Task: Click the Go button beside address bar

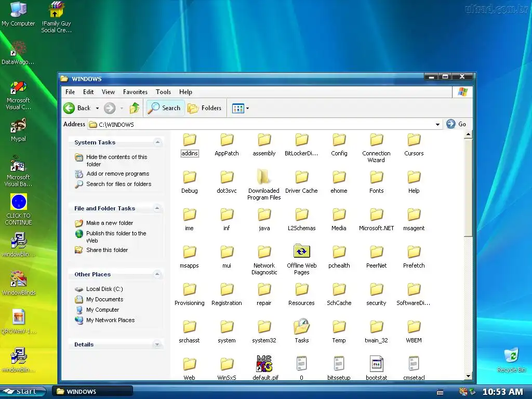Action: pos(456,124)
